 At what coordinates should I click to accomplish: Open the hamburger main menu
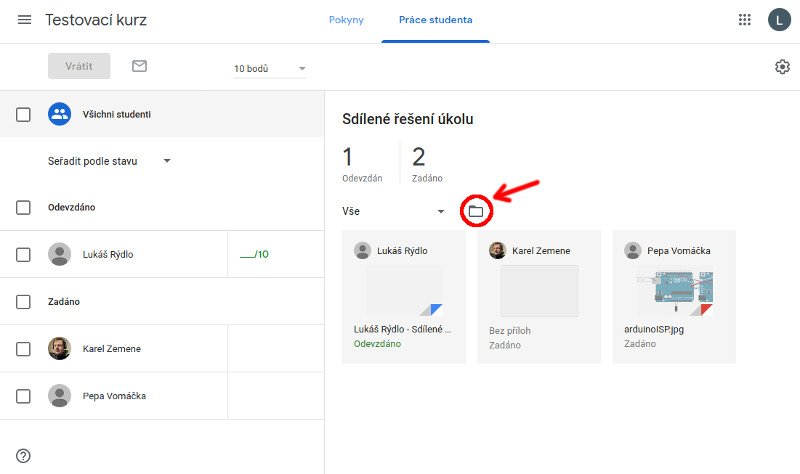coord(24,20)
